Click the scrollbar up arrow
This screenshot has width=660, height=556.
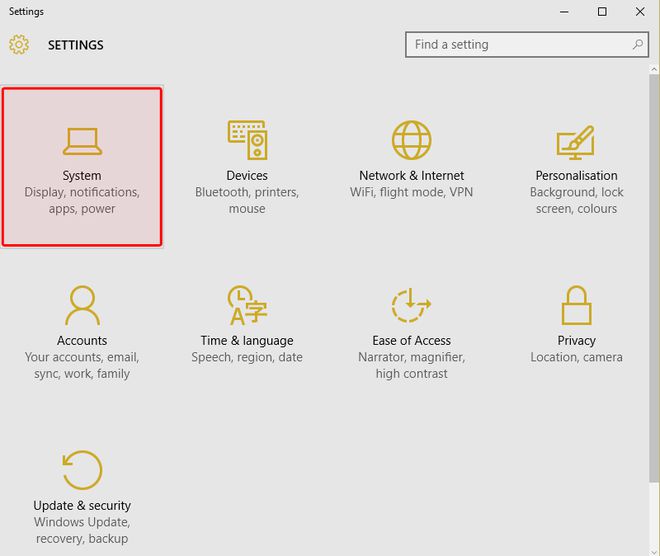[654, 69]
